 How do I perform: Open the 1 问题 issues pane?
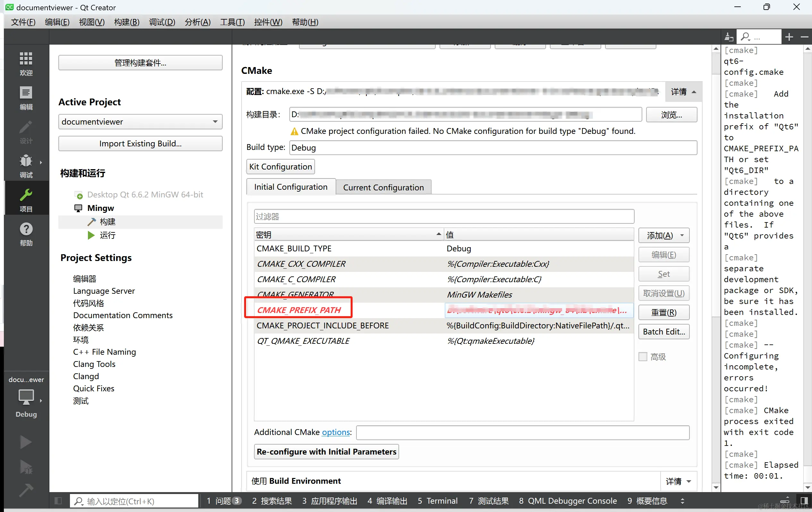224,501
